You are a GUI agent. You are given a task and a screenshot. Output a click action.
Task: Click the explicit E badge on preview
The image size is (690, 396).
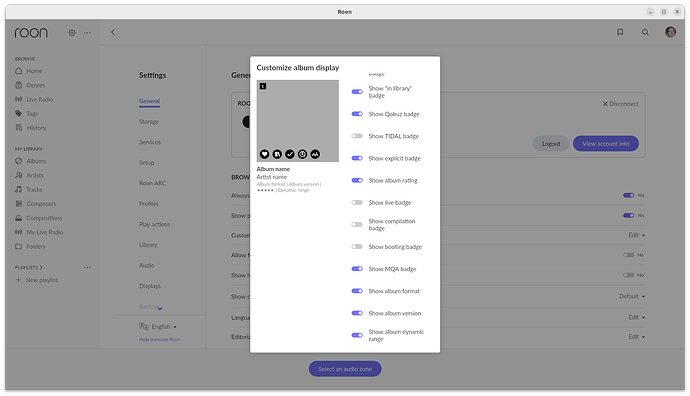263,86
